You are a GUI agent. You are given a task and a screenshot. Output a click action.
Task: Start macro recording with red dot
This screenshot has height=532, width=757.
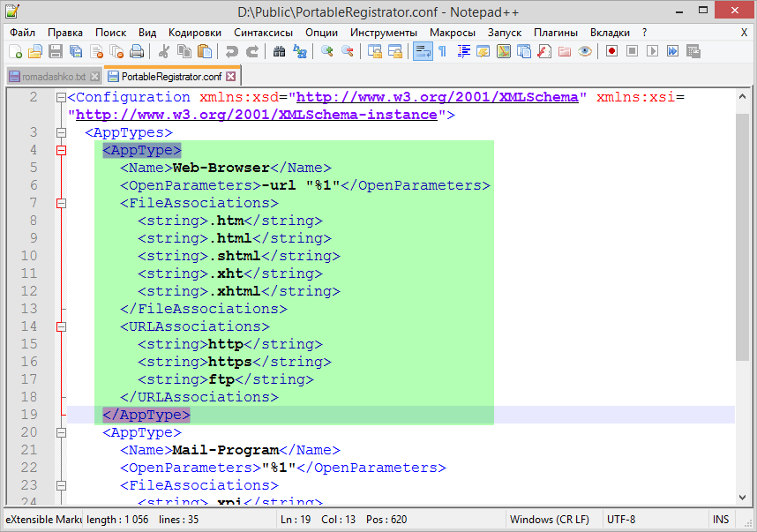point(611,51)
